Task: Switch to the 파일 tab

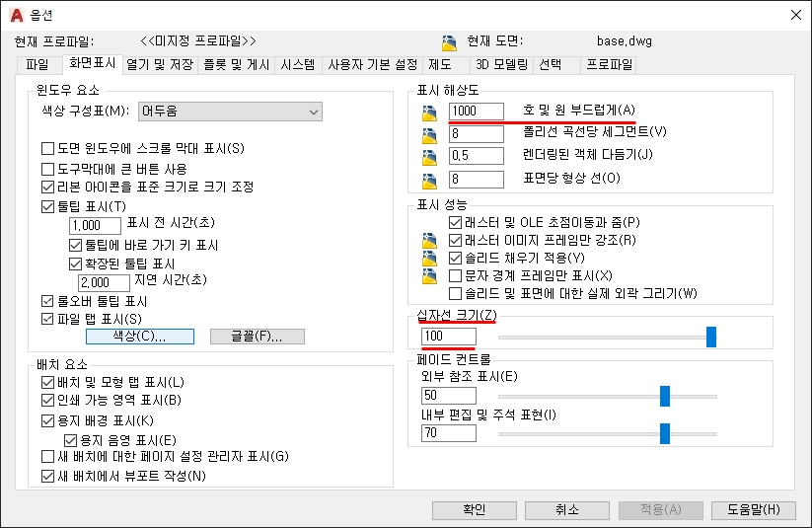Action: (37, 65)
